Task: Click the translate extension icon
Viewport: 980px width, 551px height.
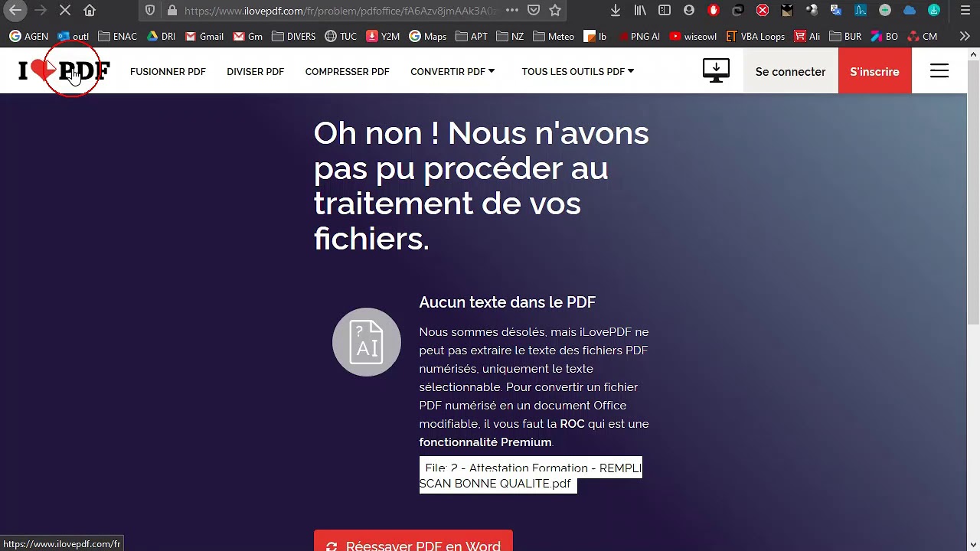Action: click(x=836, y=11)
